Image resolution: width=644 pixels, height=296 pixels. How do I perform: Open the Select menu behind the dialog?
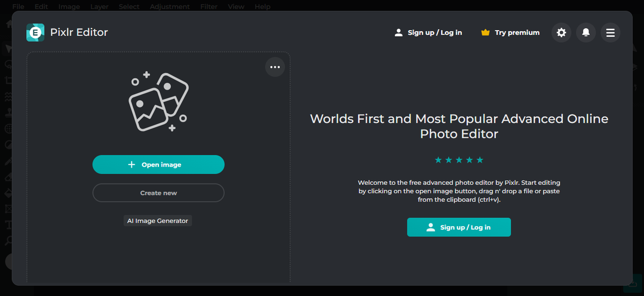click(129, 7)
